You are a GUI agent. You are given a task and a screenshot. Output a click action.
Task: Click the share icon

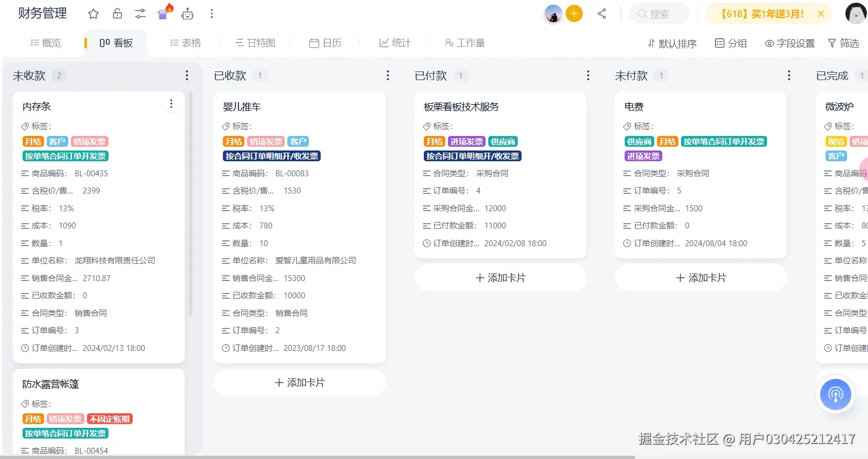(602, 14)
